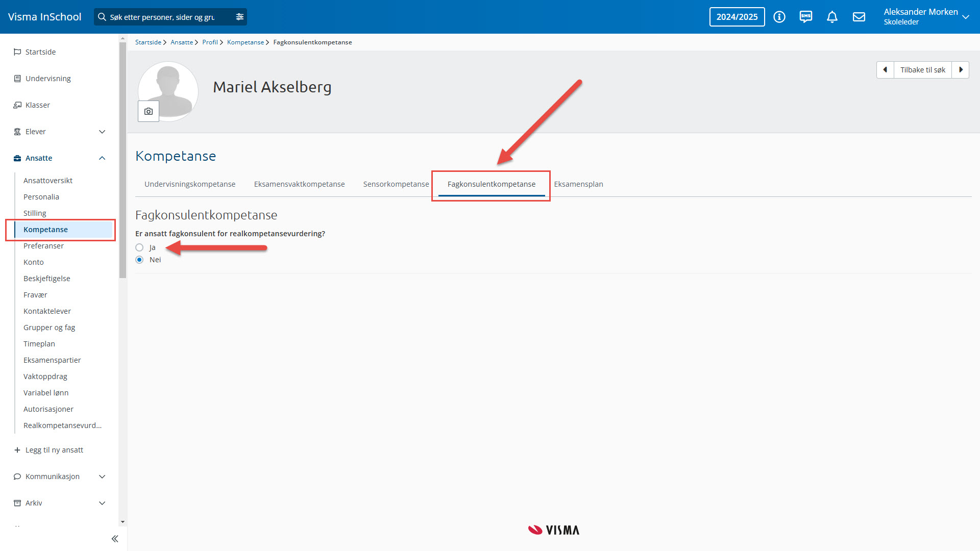Screen dimensions: 980x551
Task: Click the camera icon to upload photo
Action: click(x=149, y=111)
